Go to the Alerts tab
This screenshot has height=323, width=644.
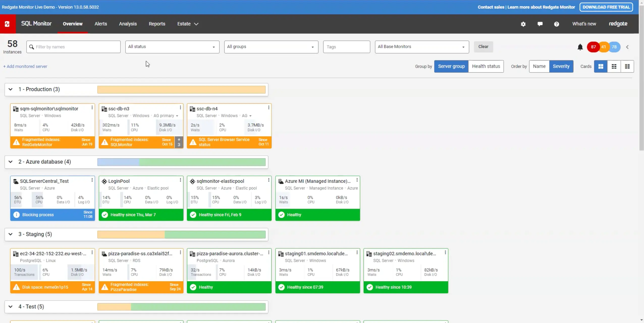point(101,24)
